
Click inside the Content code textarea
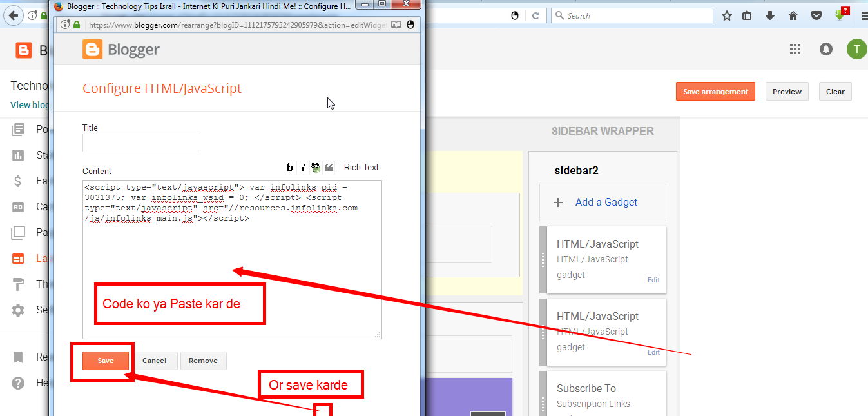[232, 259]
